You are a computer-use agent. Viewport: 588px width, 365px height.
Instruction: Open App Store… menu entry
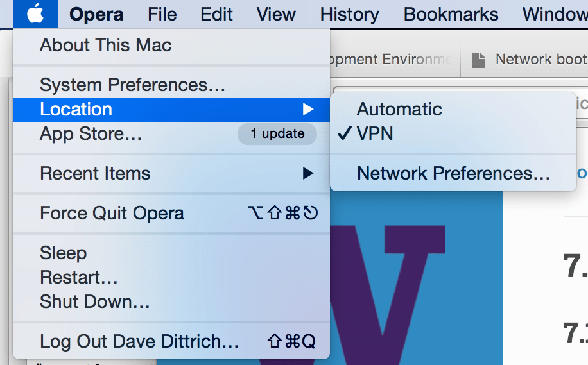click(171, 134)
